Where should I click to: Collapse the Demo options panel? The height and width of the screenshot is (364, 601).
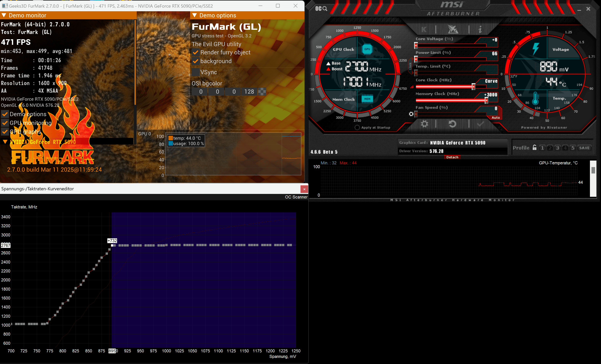point(194,15)
